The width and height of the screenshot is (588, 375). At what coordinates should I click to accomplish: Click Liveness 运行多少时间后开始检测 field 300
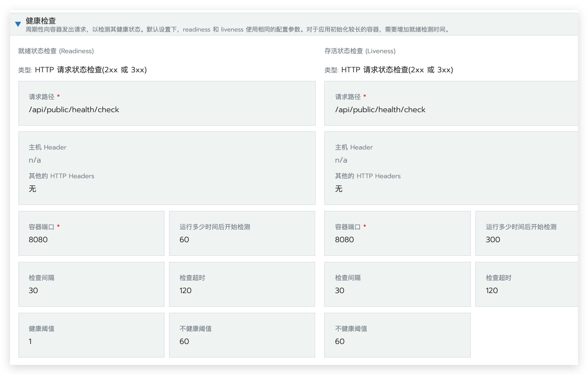point(493,239)
